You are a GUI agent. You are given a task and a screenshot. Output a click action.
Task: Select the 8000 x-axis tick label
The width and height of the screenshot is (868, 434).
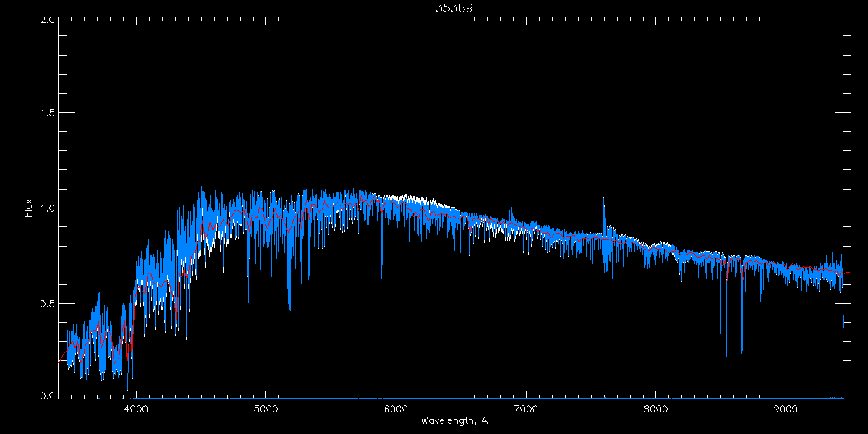coord(656,408)
